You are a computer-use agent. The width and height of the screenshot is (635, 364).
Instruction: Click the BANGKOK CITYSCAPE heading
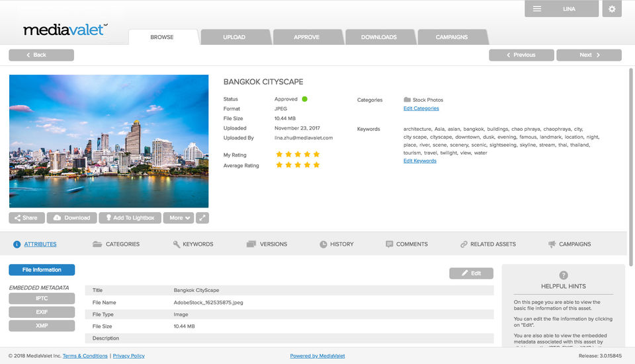(263, 82)
